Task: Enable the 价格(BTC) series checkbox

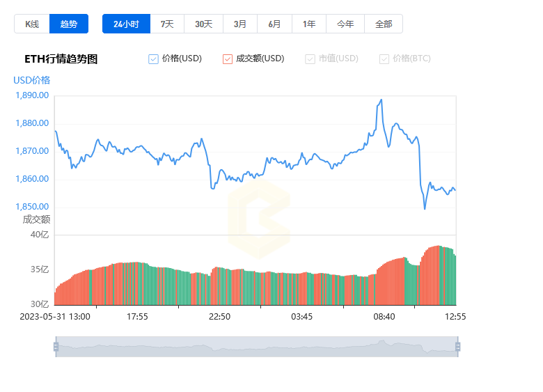Action: [x=384, y=59]
